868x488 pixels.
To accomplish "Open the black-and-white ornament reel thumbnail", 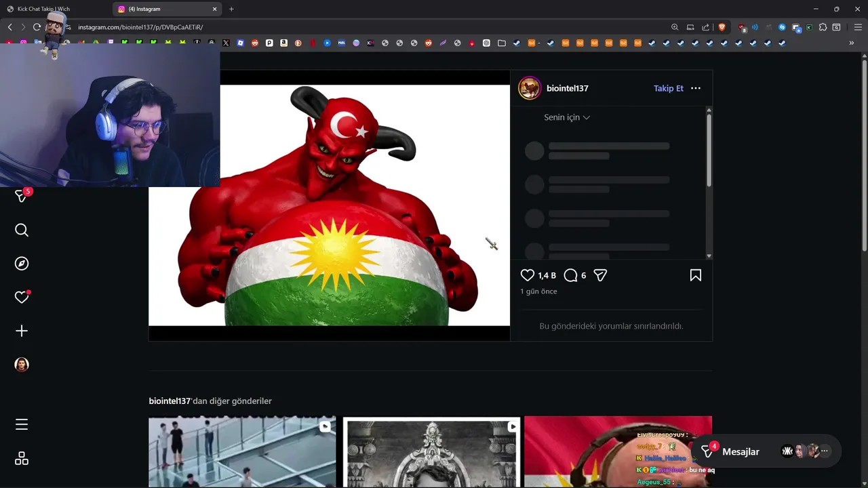I will tap(431, 451).
